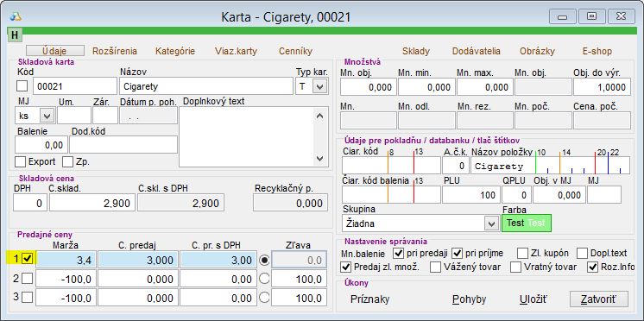Screen dimensions: 644x321
Task: Open the Typ kar. dropdown
Action: [320, 86]
